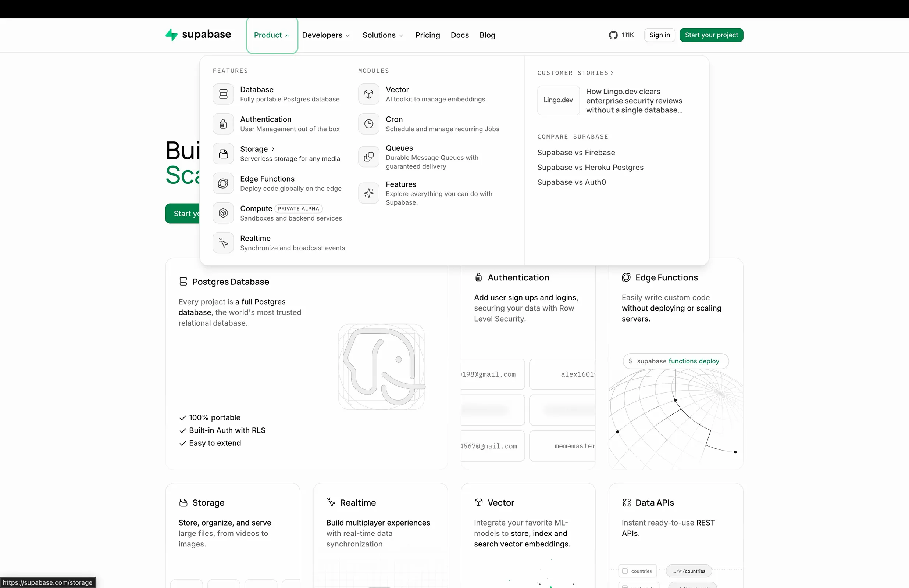Click 'Built-in Auth with RLS' text
Viewport: 909px width, 588px height.
pos(227,430)
